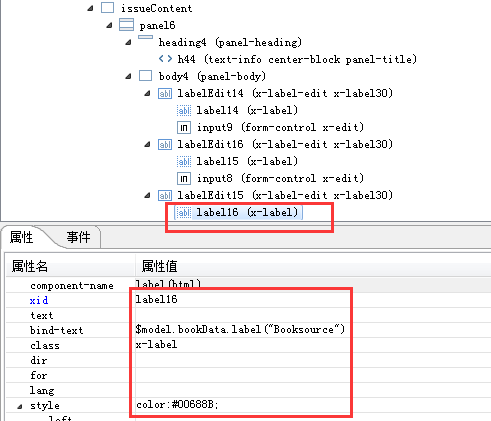491x421 pixels.
Task: Click the xid property name
Action: (39, 300)
